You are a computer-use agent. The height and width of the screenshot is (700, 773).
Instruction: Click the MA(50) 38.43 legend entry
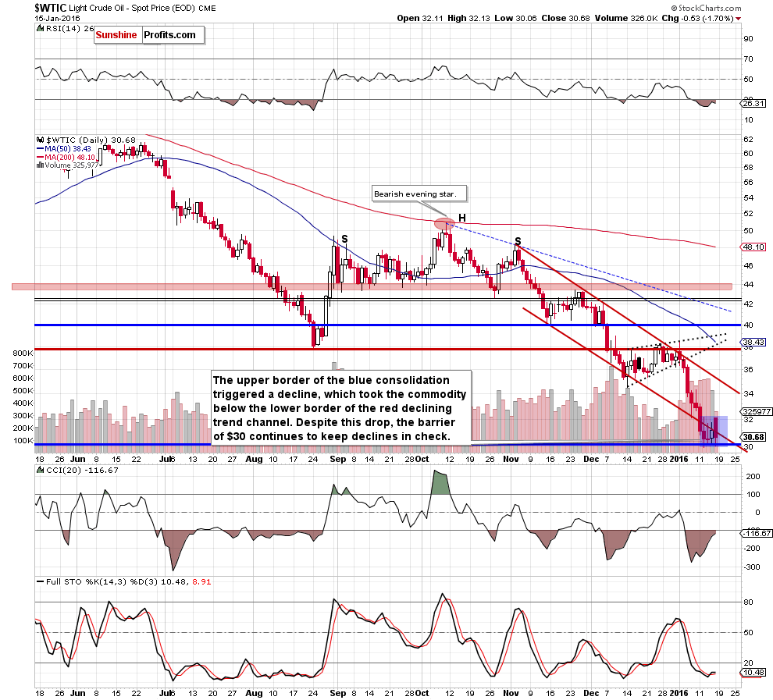point(68,149)
